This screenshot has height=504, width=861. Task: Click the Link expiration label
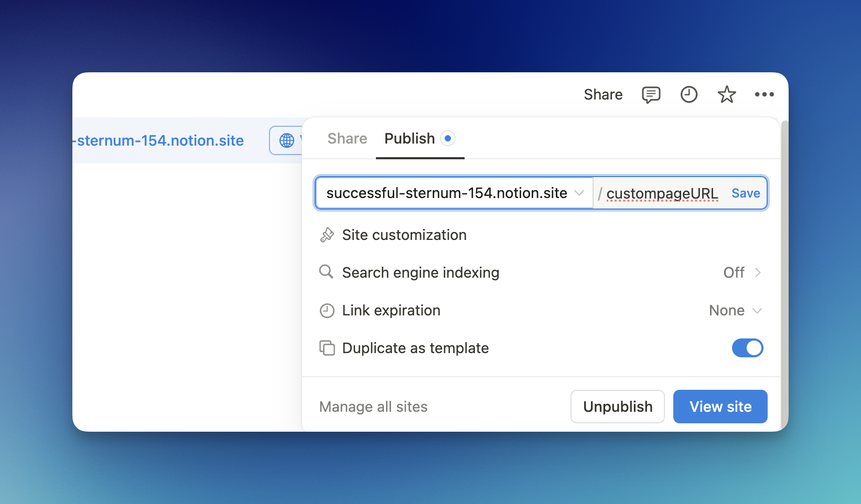click(x=391, y=310)
